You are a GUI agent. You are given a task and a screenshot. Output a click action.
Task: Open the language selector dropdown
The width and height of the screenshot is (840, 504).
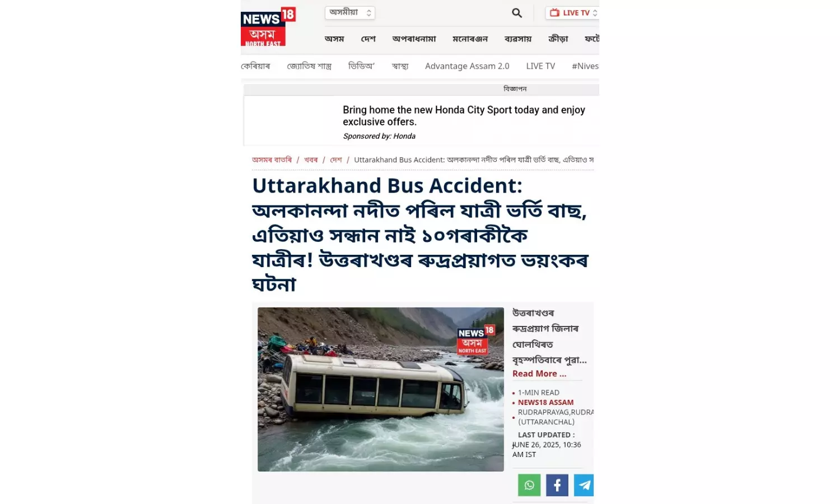[350, 12]
